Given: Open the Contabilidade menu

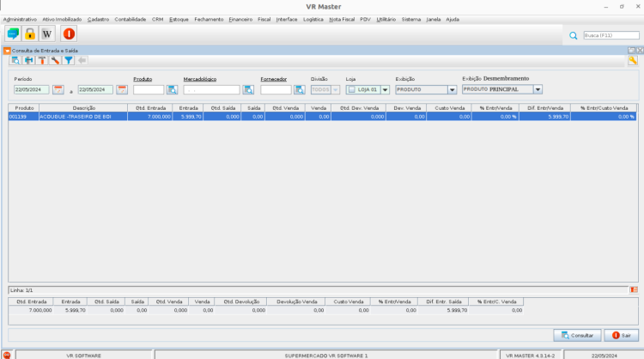Looking at the screenshot, I should point(131,19).
